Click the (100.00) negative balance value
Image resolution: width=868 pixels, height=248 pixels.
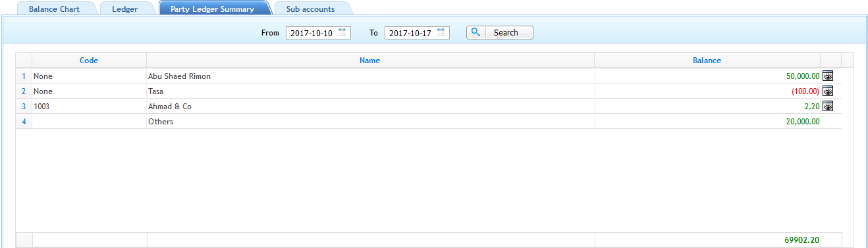coord(805,91)
